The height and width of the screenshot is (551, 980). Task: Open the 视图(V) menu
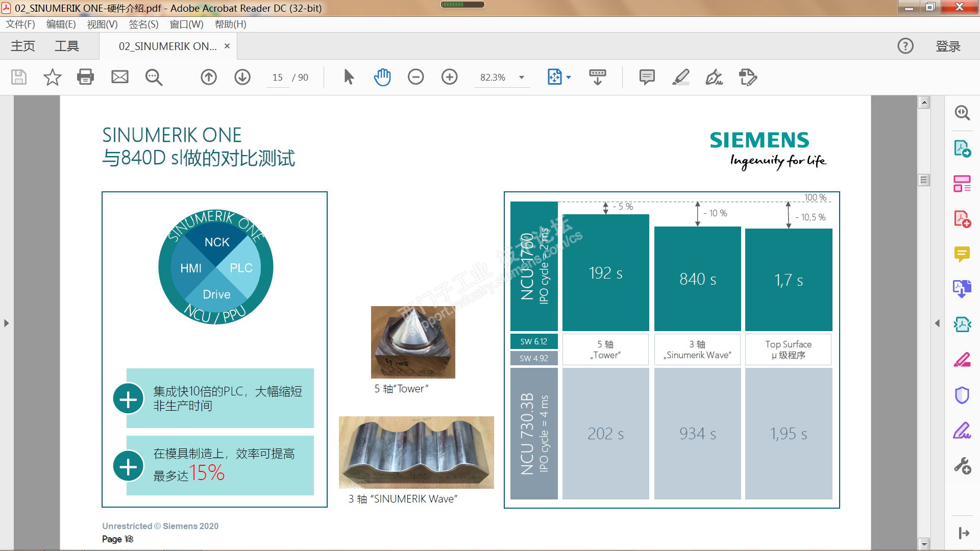[x=102, y=24]
